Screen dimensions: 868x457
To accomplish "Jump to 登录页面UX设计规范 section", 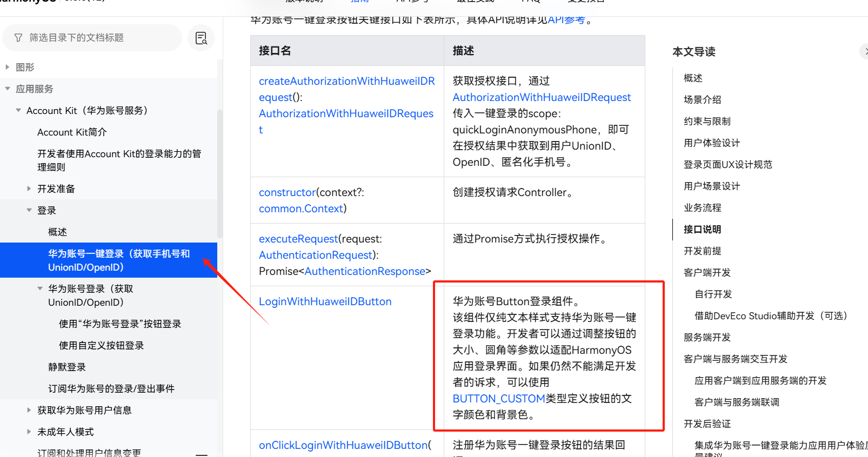I will (728, 164).
